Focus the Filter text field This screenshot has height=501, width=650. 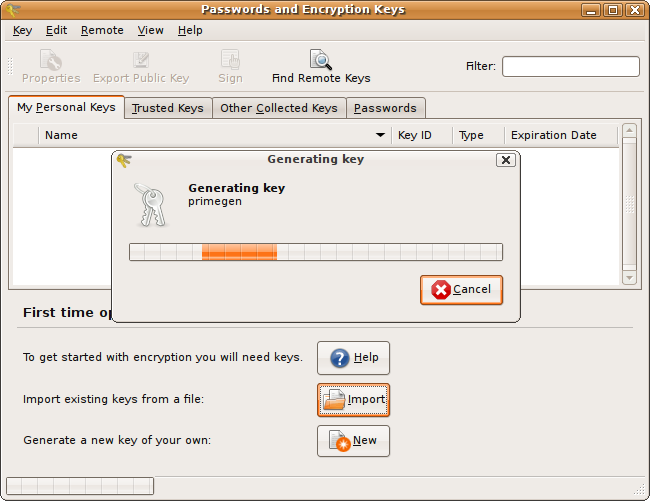pos(570,67)
